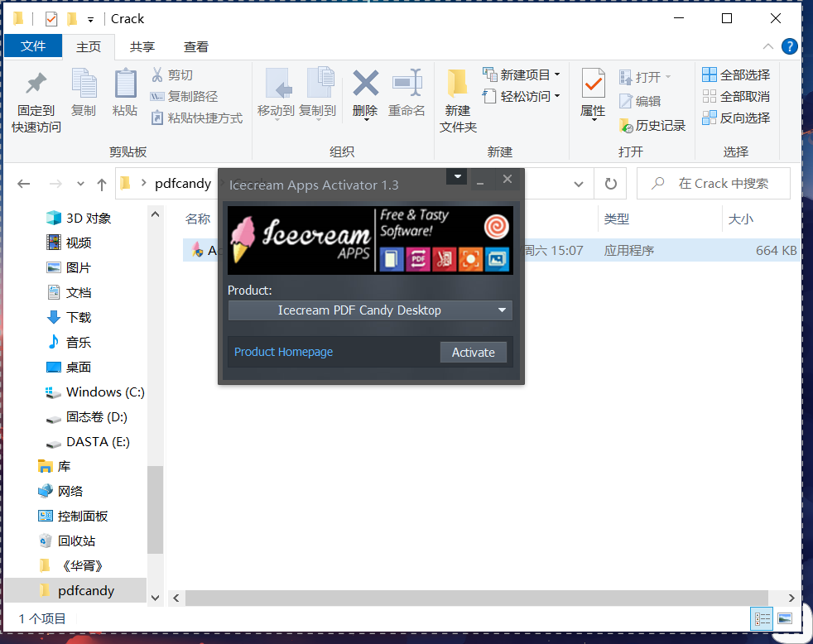Click the Search Crack (在 Crack 中搜索) box
The width and height of the screenshot is (813, 644).
coord(714,184)
